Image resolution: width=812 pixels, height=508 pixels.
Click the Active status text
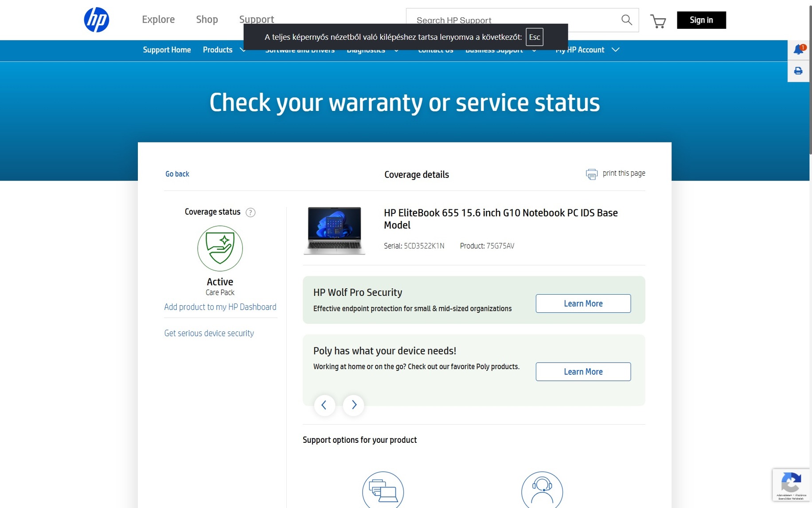pos(220,282)
